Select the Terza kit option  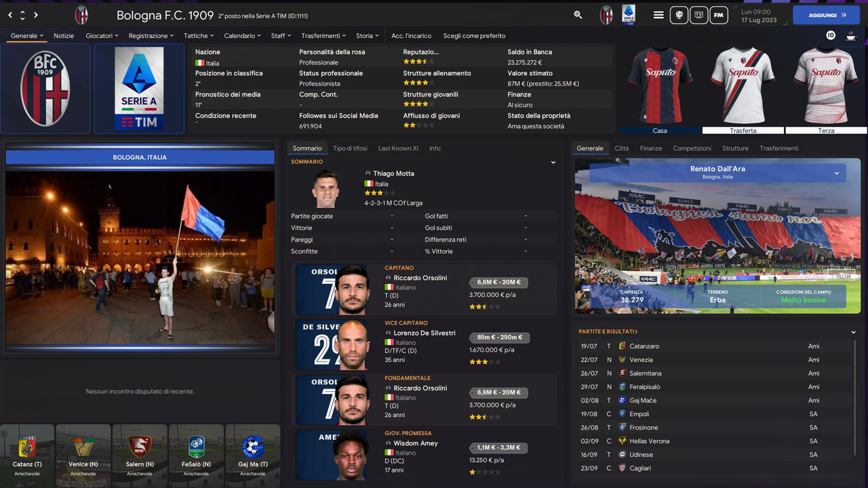(x=826, y=130)
